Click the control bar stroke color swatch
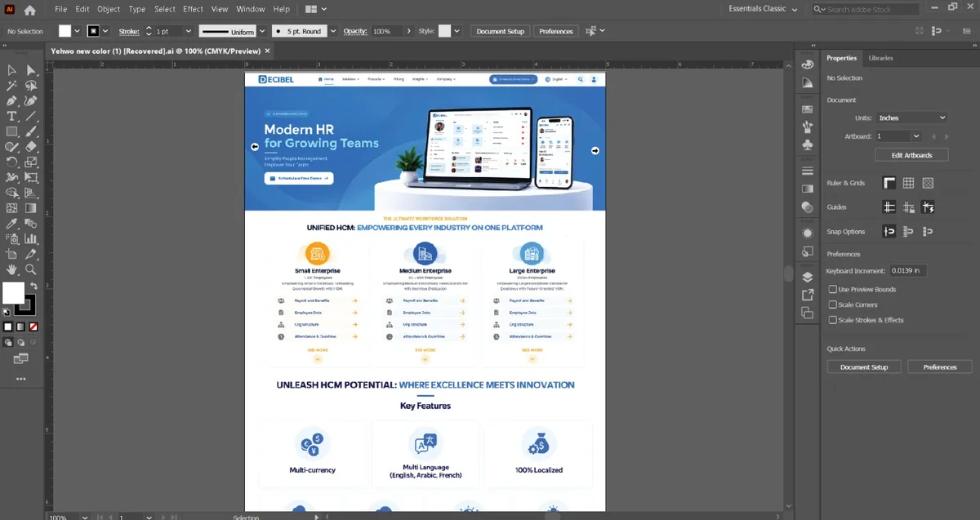Screen dimensions: 980x520 (x=93, y=31)
